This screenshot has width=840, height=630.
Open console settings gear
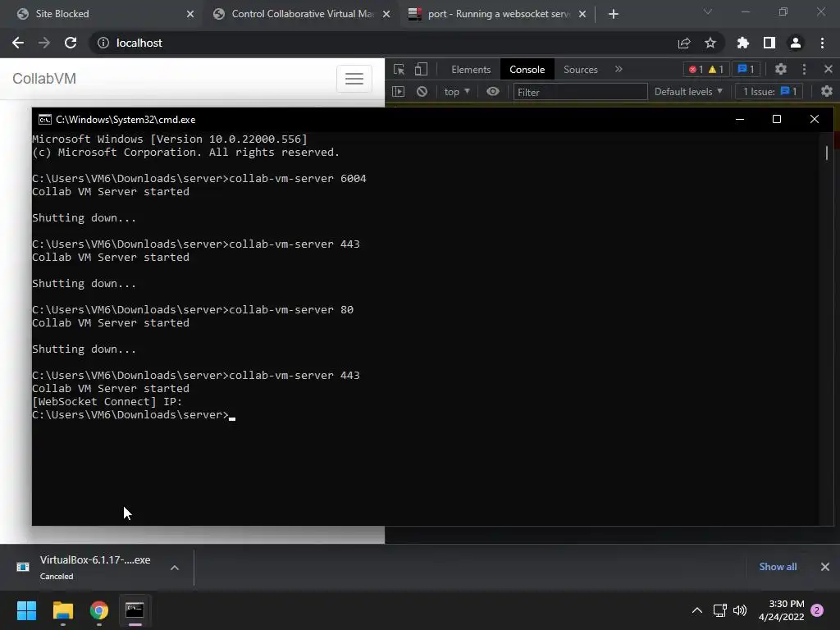[827, 92]
